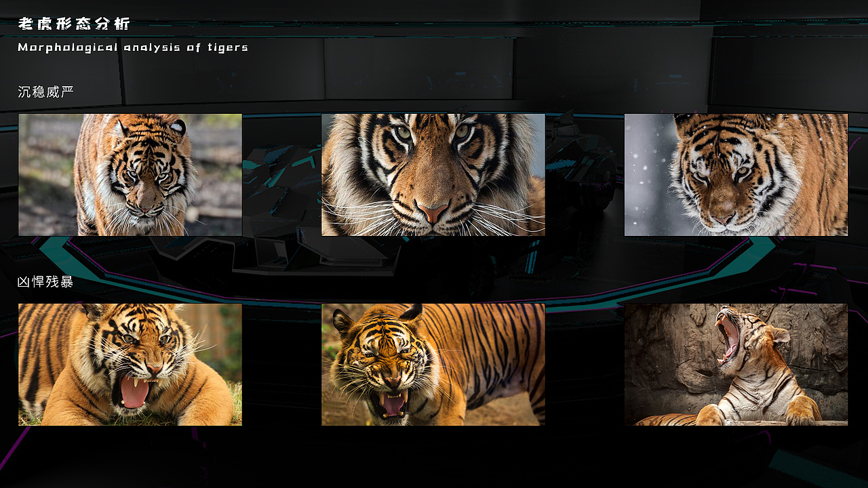Select the close-up tiger face photo

(x=433, y=175)
